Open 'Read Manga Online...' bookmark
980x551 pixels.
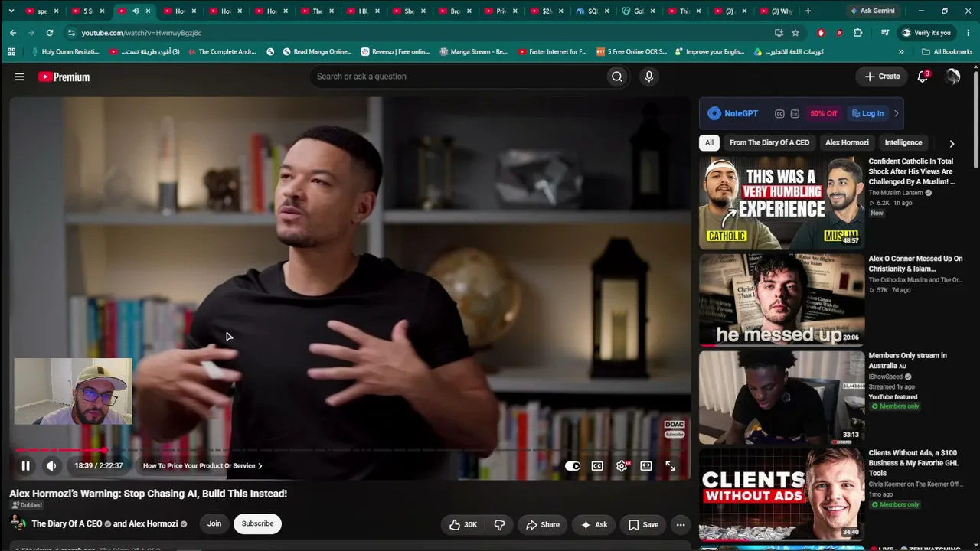click(317, 52)
